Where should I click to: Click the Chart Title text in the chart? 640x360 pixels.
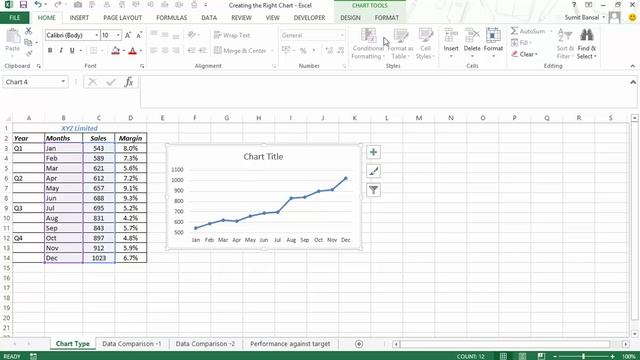[263, 157]
